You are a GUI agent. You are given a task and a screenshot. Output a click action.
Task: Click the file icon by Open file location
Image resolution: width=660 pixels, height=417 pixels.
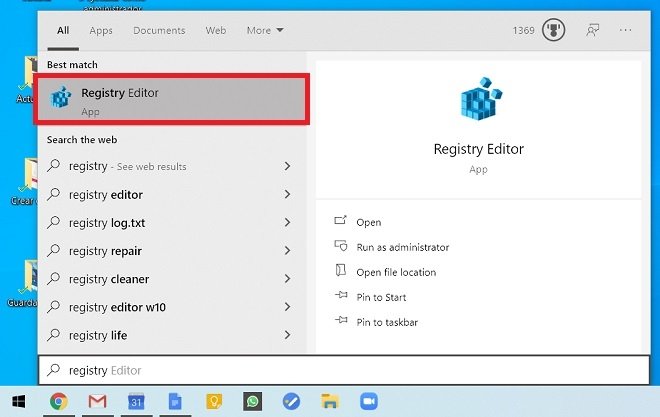click(341, 270)
